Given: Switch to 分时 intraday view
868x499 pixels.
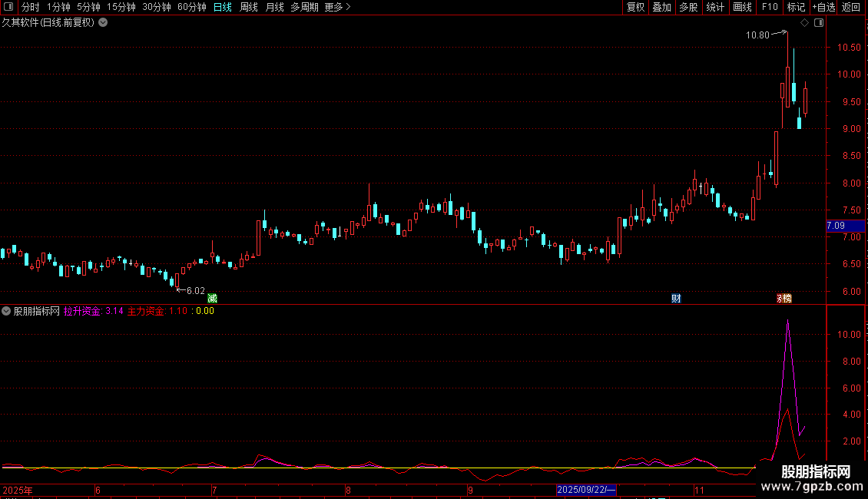Looking at the screenshot, I should (31, 7).
